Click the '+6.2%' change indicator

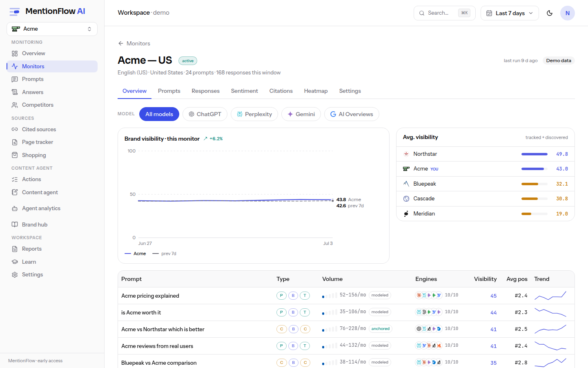click(213, 139)
